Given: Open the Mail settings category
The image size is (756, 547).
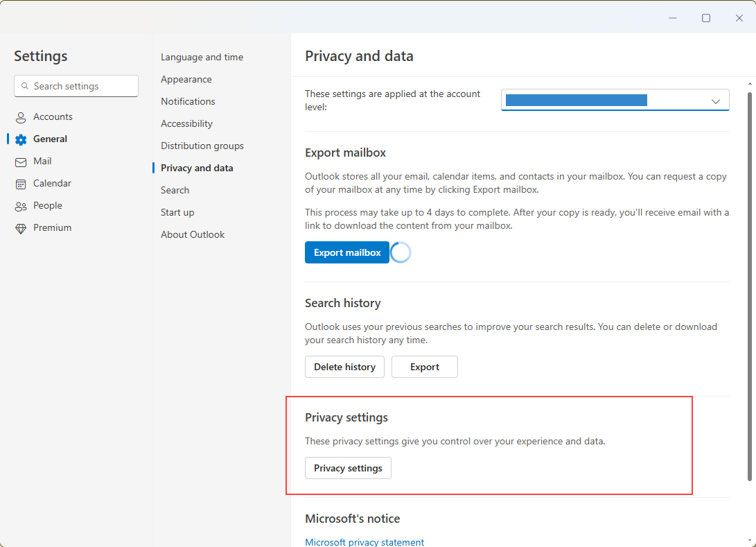Looking at the screenshot, I should (42, 161).
